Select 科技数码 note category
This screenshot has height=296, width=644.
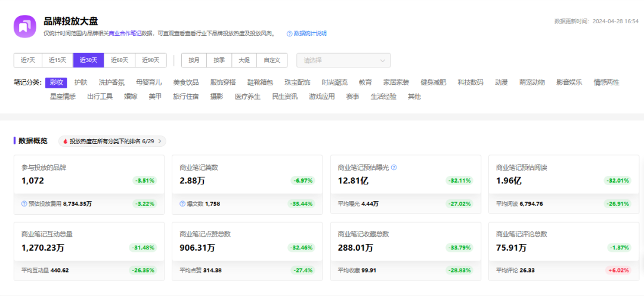[470, 82]
